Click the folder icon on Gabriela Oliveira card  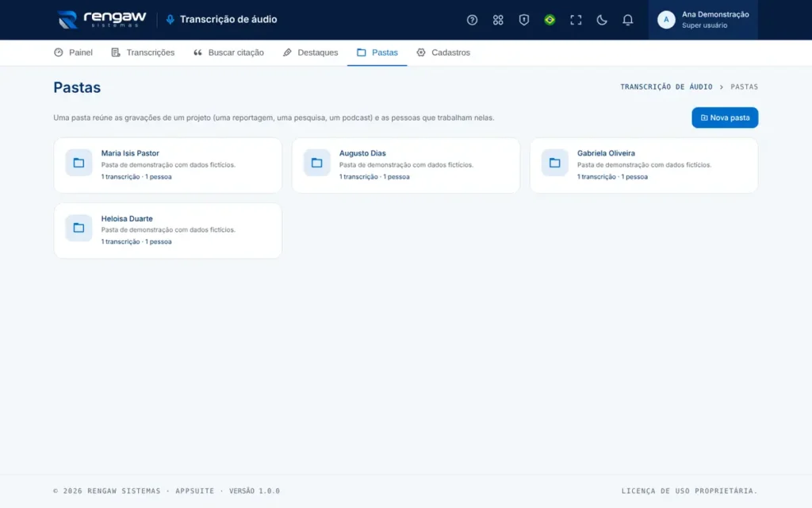[x=554, y=163]
